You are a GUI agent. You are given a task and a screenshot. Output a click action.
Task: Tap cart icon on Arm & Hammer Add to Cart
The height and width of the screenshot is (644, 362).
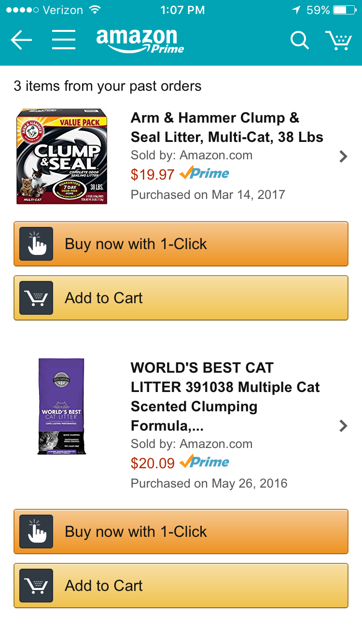(x=36, y=298)
